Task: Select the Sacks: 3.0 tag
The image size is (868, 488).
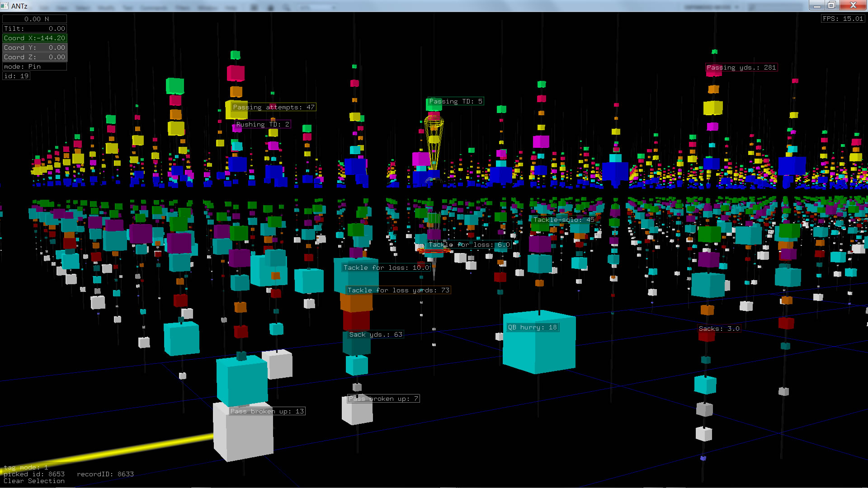Action: click(x=719, y=328)
